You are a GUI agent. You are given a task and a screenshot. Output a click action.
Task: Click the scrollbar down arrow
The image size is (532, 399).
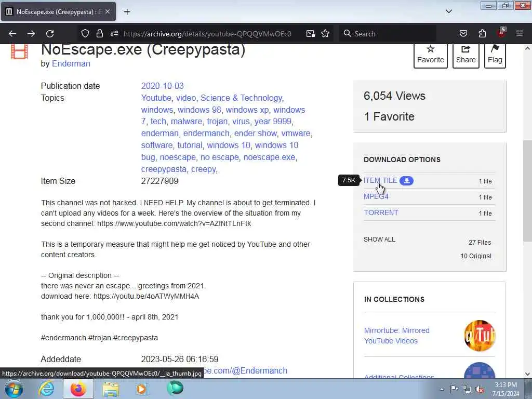527,374
